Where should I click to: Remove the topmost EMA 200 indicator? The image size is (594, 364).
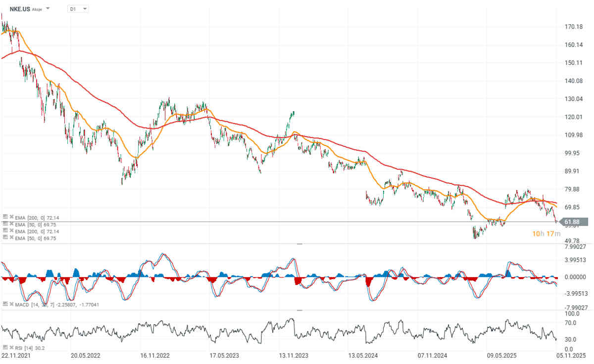(11, 217)
